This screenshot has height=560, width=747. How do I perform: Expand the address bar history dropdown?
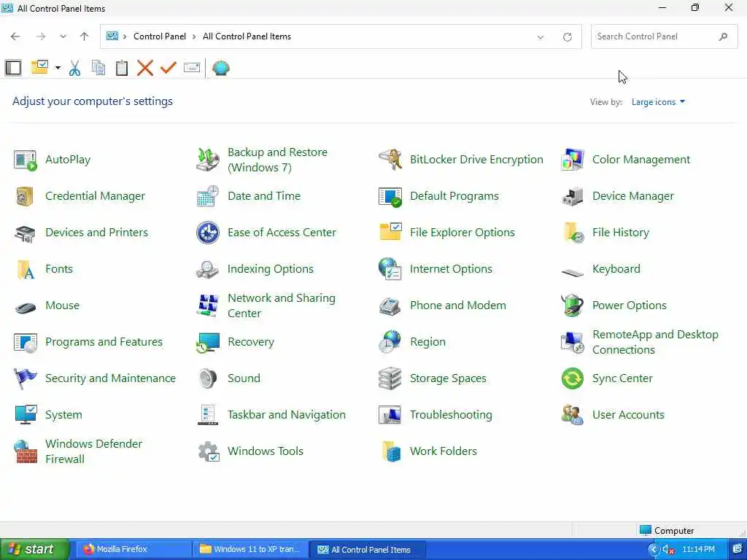tap(541, 37)
